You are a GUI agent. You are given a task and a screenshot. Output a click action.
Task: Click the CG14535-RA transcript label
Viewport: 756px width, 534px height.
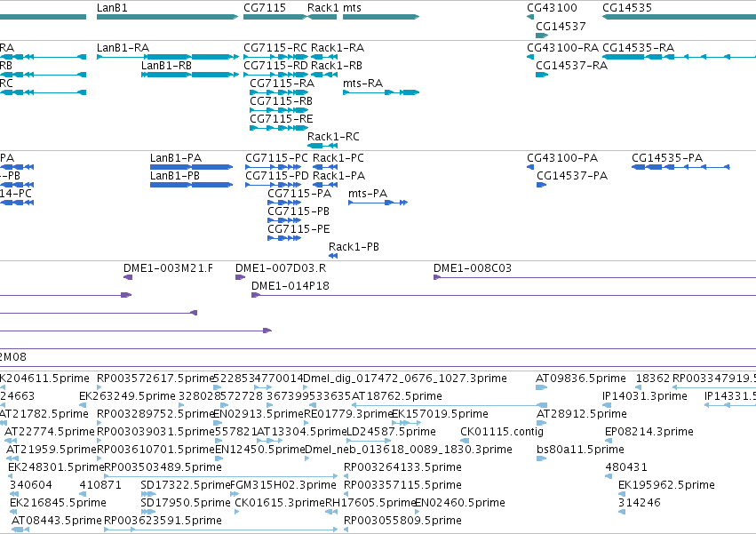pos(639,48)
